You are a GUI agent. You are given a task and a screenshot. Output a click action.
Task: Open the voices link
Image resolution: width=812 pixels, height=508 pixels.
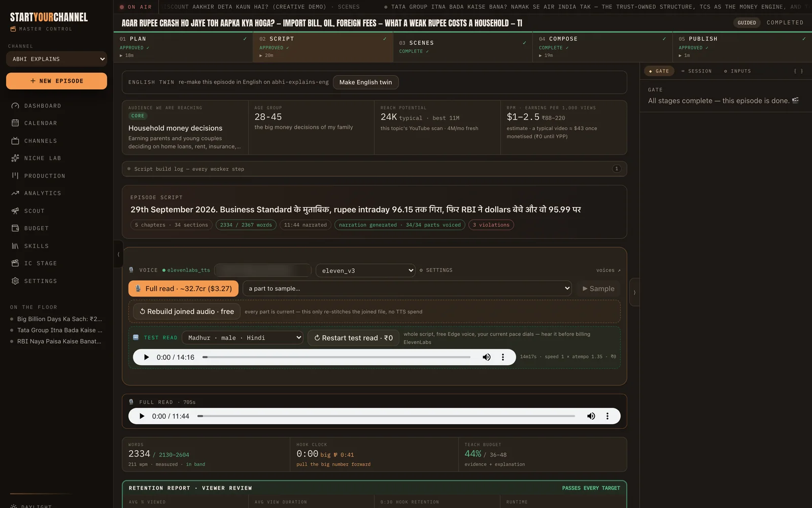608,270
